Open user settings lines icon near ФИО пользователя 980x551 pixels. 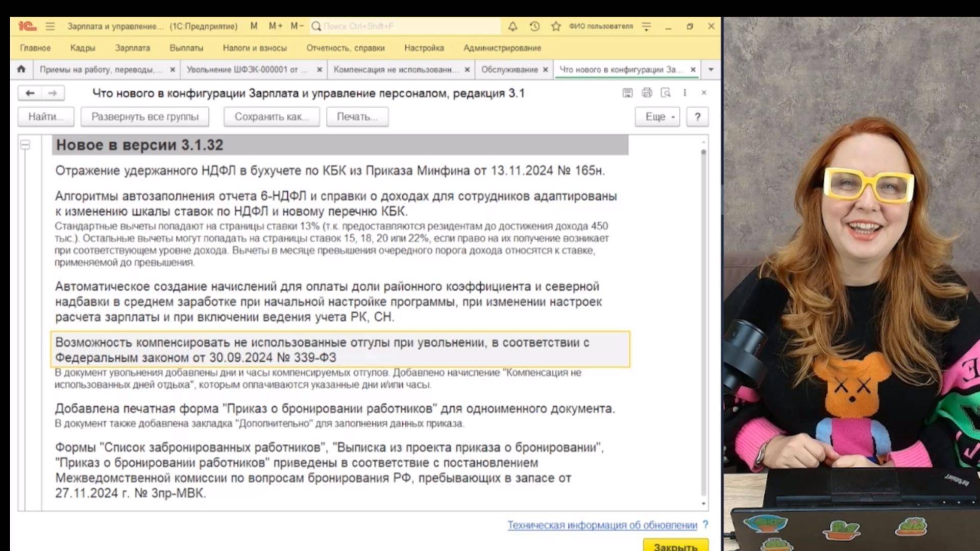(646, 26)
